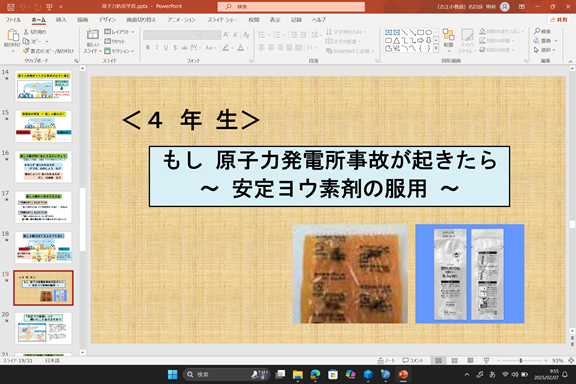The image size is (576, 384).
Task: Open the Layout dropdown
Action: coord(119,32)
